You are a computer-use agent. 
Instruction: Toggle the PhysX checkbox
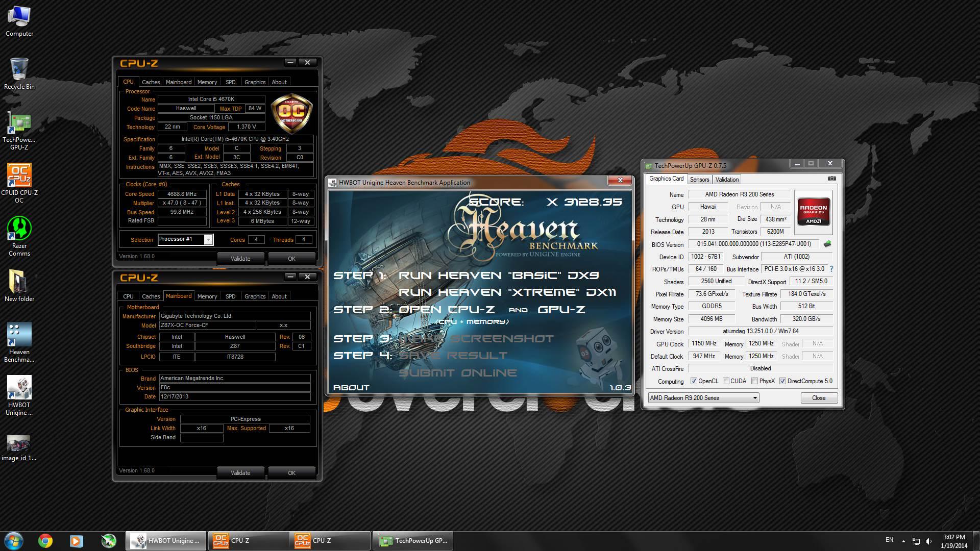click(x=754, y=381)
